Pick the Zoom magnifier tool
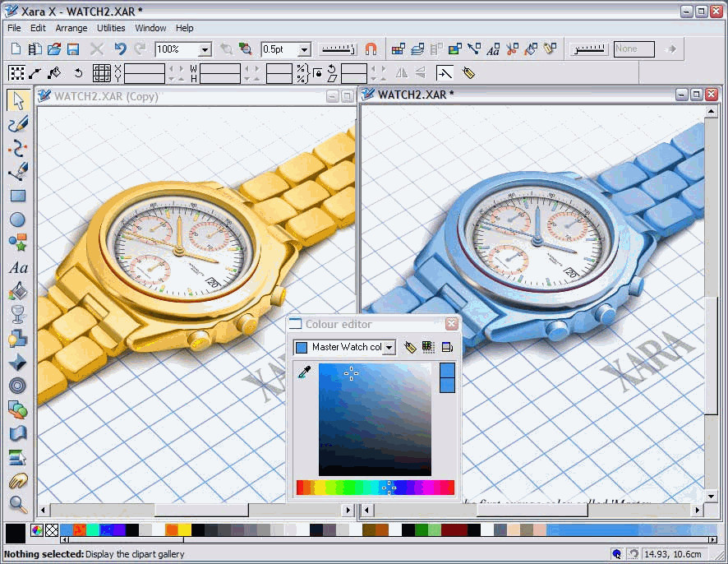The height and width of the screenshot is (564, 728). 17,504
